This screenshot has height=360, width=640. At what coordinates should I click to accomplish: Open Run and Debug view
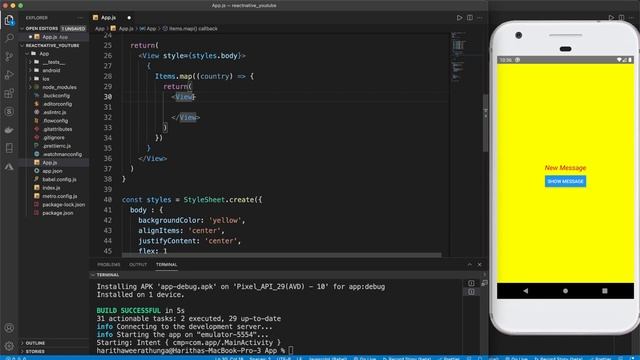click(9, 75)
